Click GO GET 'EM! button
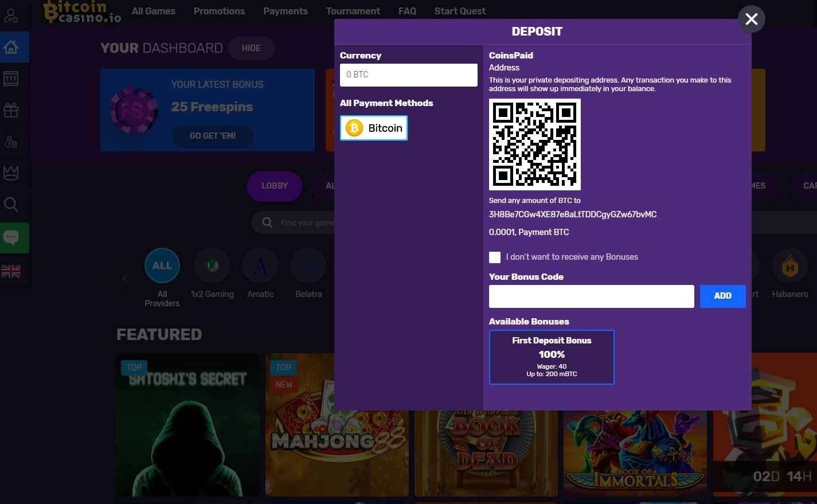Image resolution: width=817 pixels, height=504 pixels. pos(213,136)
